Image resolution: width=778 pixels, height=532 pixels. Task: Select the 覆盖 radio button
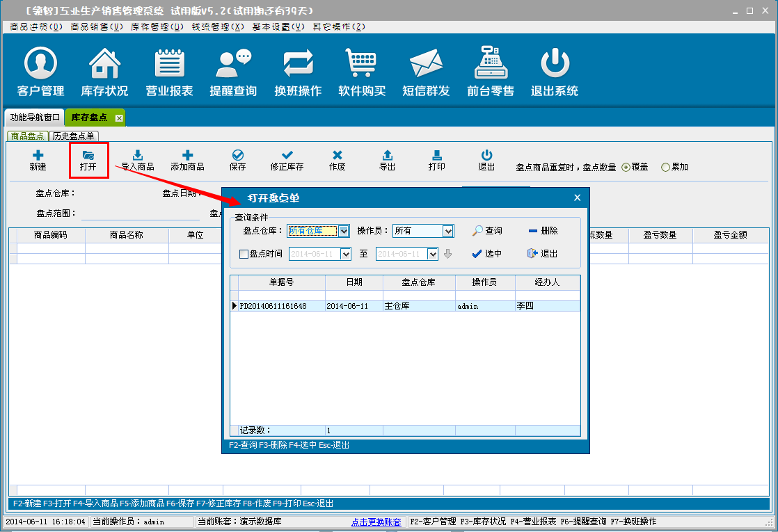626,167
